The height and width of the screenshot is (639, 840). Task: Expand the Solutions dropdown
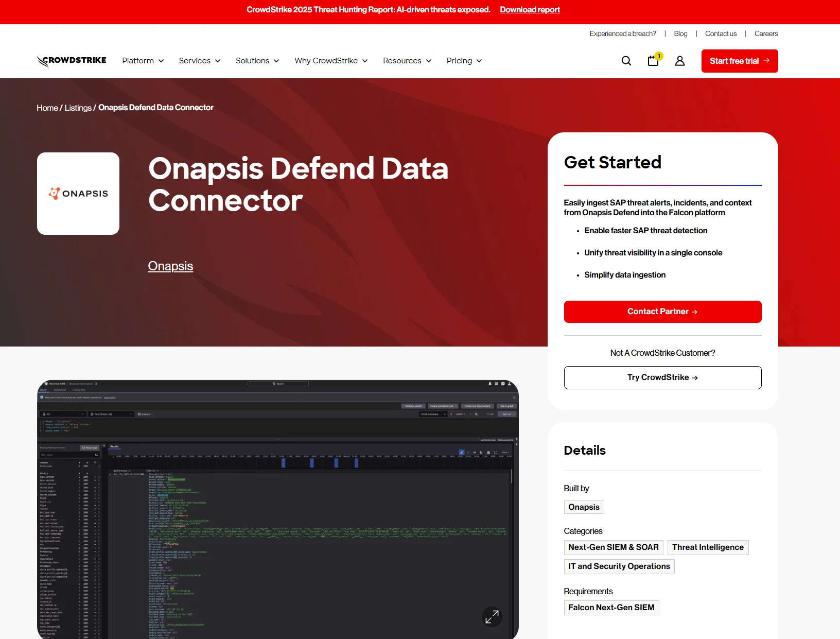pos(257,61)
